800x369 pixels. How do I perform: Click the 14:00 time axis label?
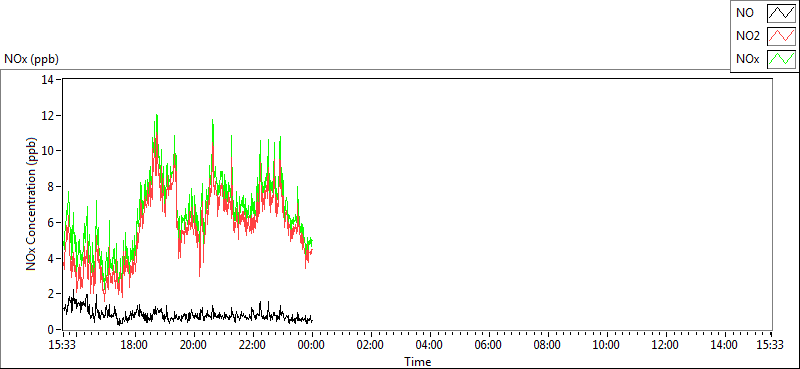(x=724, y=345)
